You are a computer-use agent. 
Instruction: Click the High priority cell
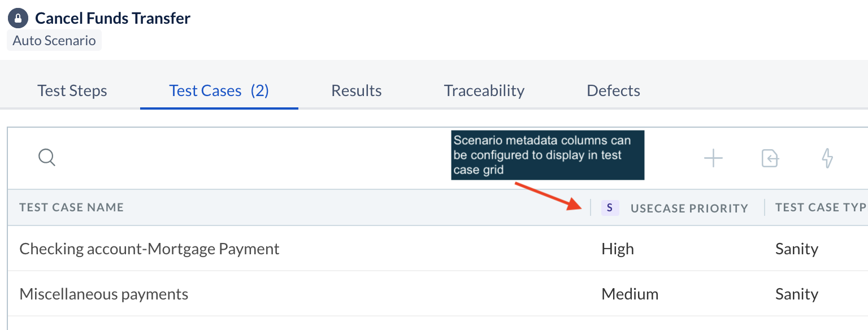[x=618, y=249]
